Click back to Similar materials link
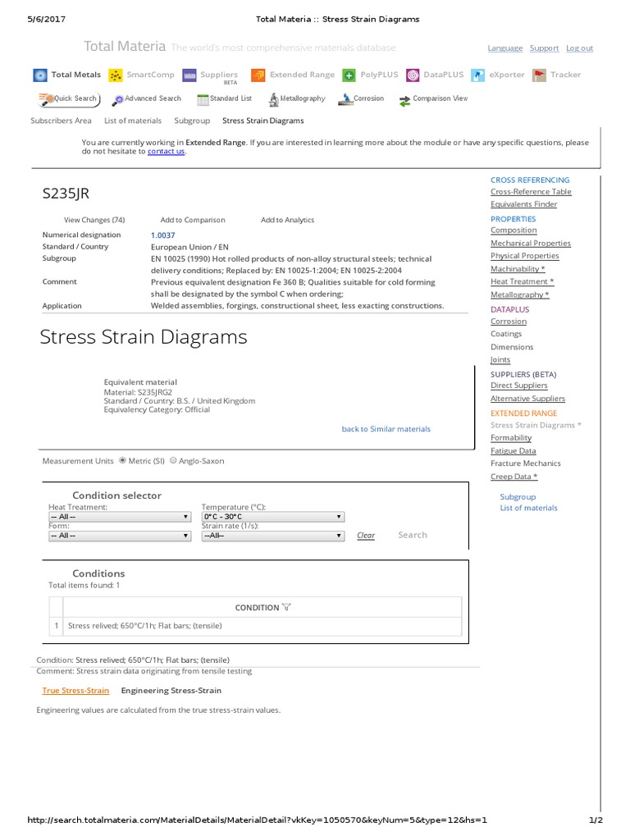The image size is (630, 840). pos(386,429)
